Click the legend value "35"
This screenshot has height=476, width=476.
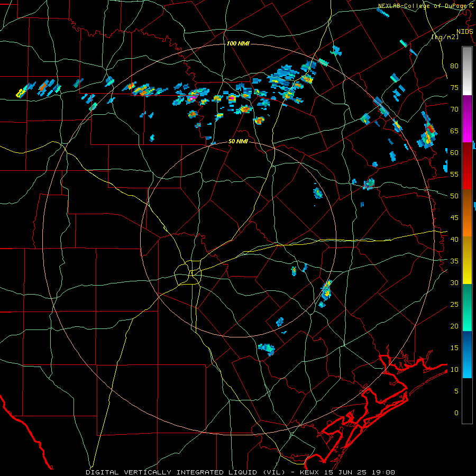[x=454, y=261]
